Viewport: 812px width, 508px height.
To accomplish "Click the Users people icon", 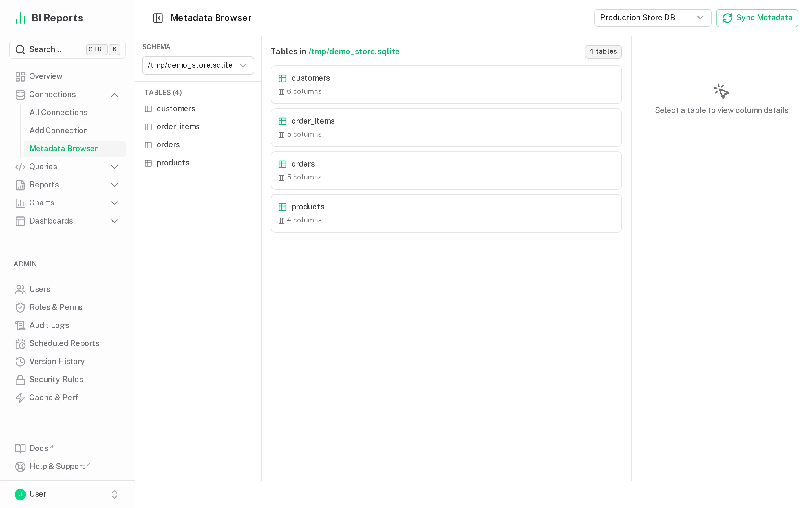I will (x=20, y=289).
